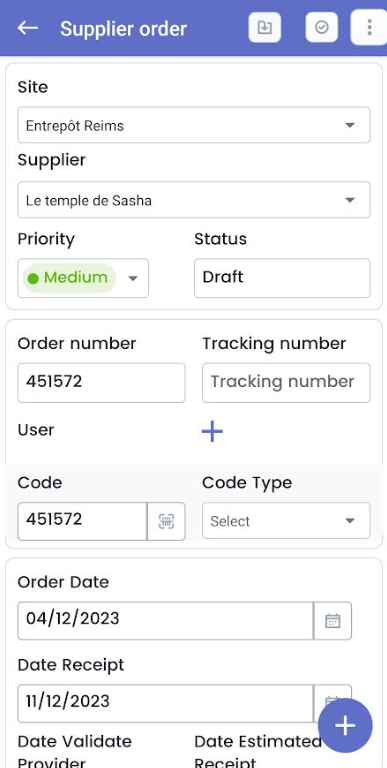Add a user with the plus icon
Screen dimensions: 387x768
click(212, 432)
